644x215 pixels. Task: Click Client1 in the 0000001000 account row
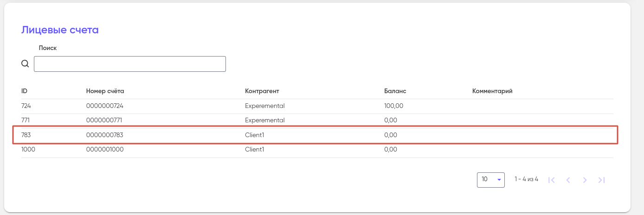[x=254, y=150]
